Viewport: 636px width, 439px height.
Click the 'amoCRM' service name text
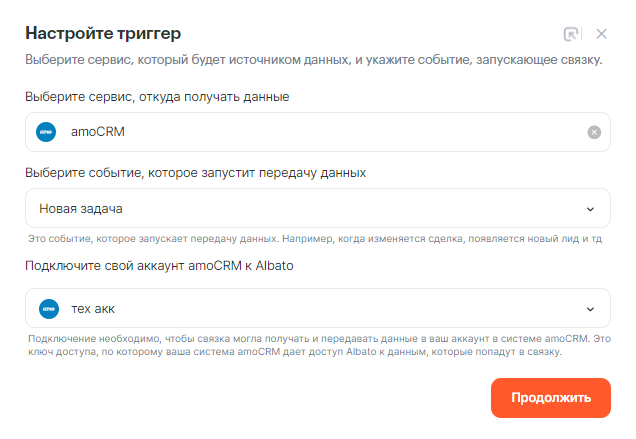click(98, 132)
